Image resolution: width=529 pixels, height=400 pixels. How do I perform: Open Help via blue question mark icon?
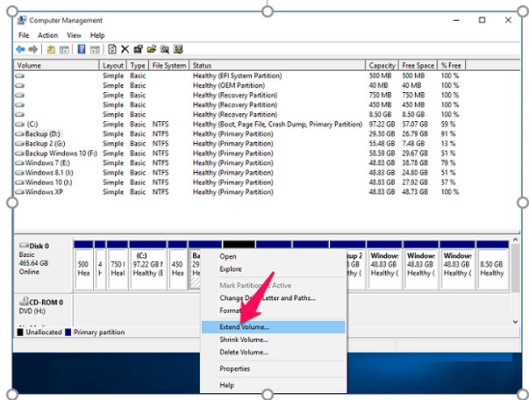tap(81, 49)
